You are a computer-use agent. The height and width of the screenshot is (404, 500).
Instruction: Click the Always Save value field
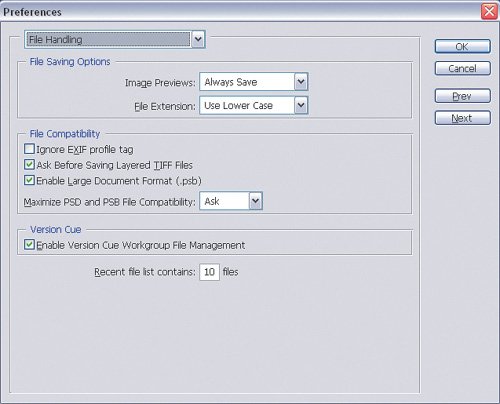(x=247, y=82)
